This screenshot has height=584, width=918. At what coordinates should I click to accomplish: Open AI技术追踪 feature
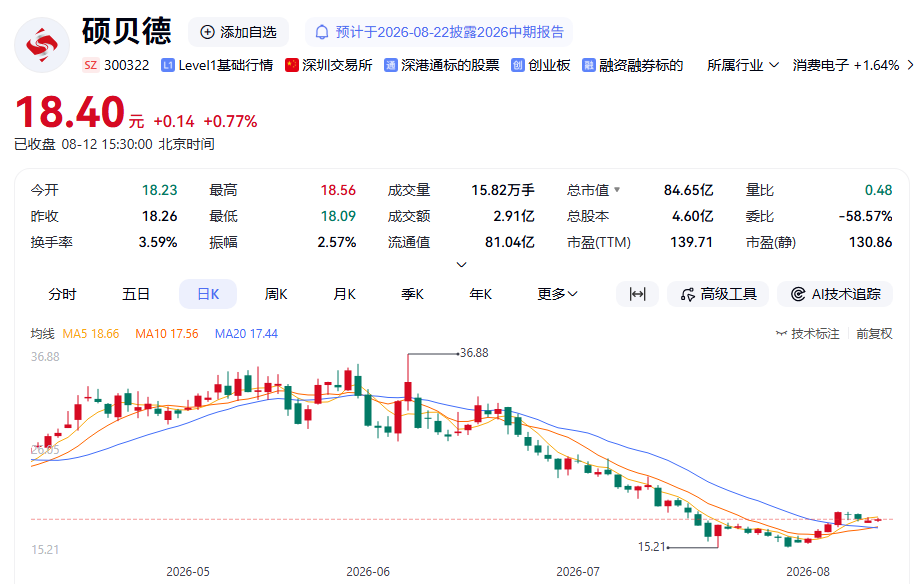pos(835,294)
